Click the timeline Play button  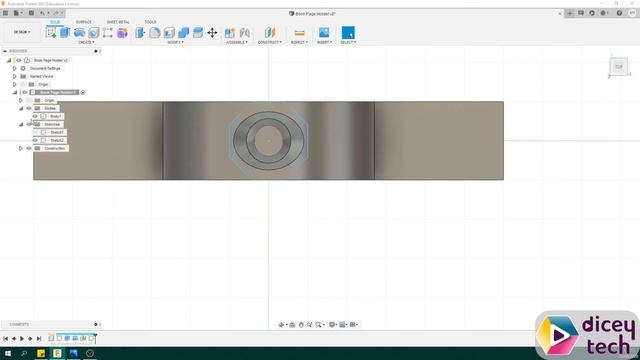point(22,338)
